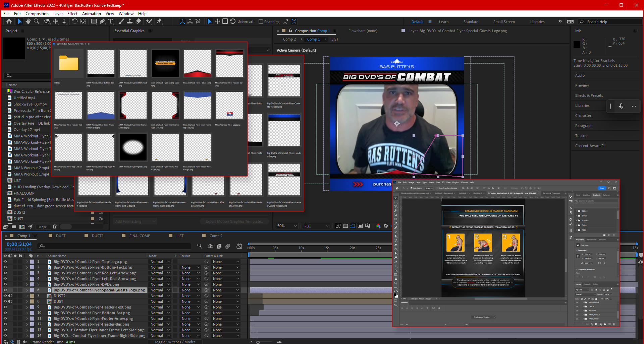Open the Full resolution dropdown

[317, 226]
